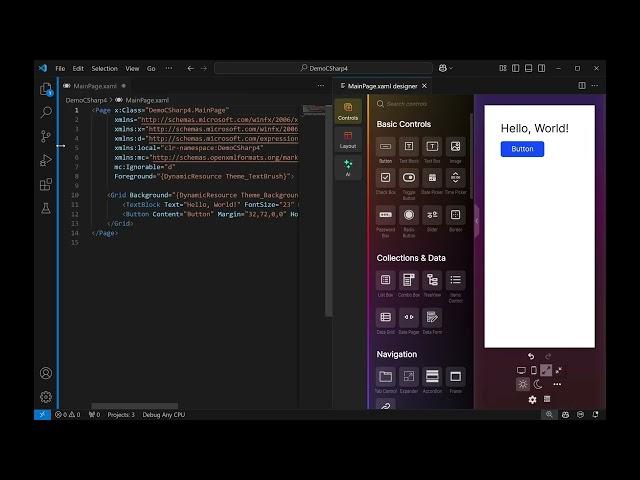Open the Edit menu
This screenshot has width=640, height=480.
pyautogui.click(x=78, y=68)
